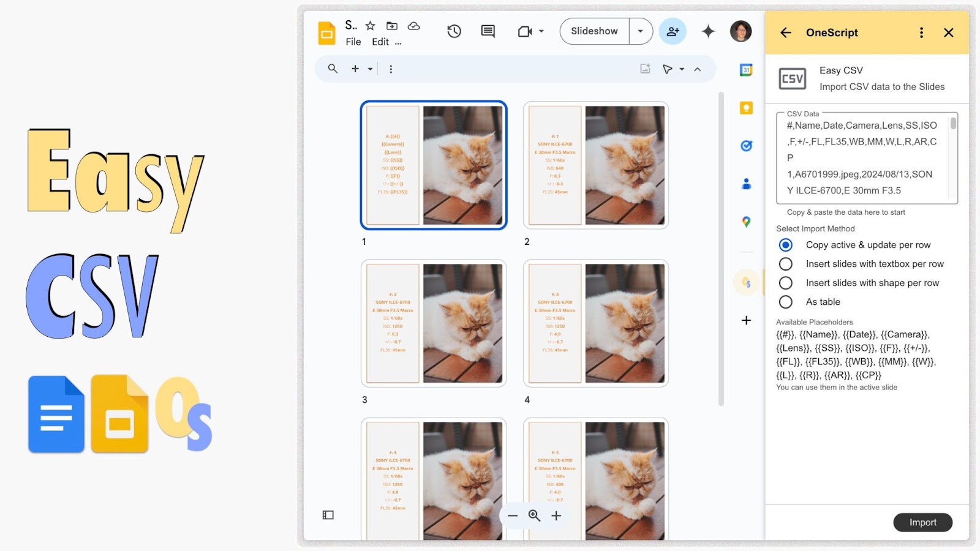Open toolbar more options
This screenshot has width=980, height=551.
[x=391, y=69]
